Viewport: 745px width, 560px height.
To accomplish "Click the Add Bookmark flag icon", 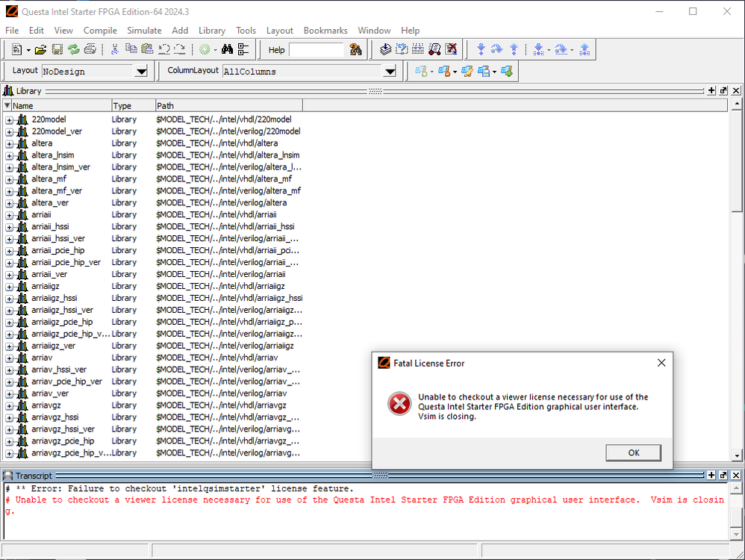I will click(x=420, y=72).
